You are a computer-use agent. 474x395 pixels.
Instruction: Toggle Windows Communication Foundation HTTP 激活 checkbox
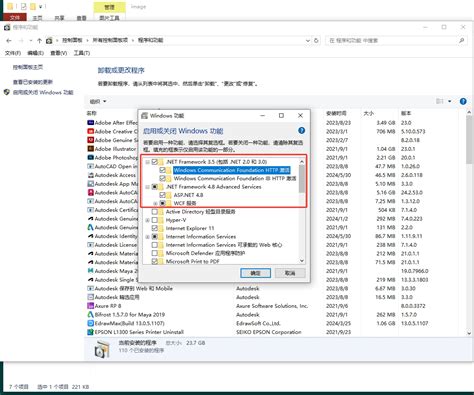coord(163,170)
